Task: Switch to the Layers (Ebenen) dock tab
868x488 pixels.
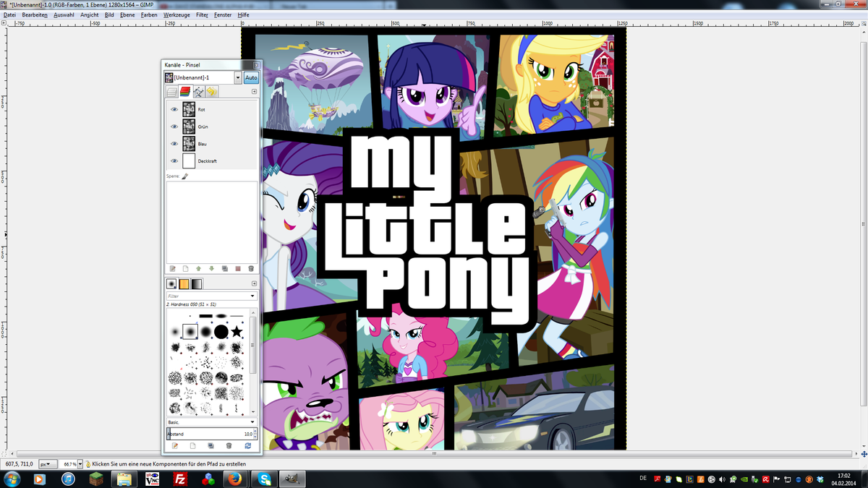Action: click(x=171, y=92)
